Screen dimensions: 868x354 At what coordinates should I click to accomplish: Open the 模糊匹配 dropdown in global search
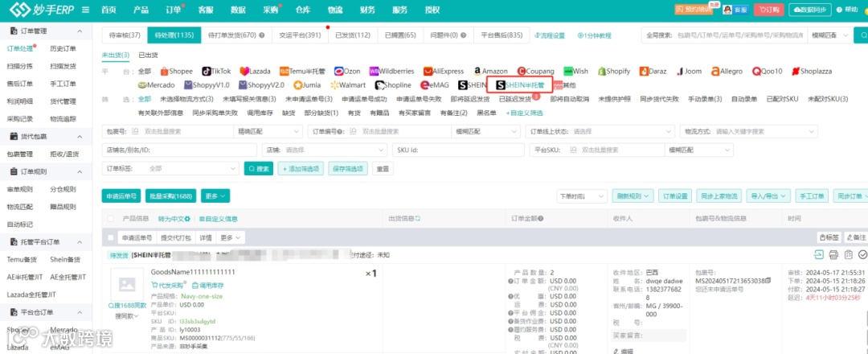830,35
